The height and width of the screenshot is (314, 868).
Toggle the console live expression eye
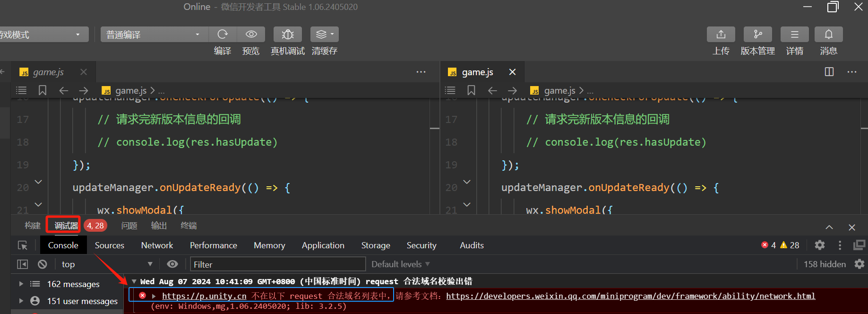tap(172, 264)
